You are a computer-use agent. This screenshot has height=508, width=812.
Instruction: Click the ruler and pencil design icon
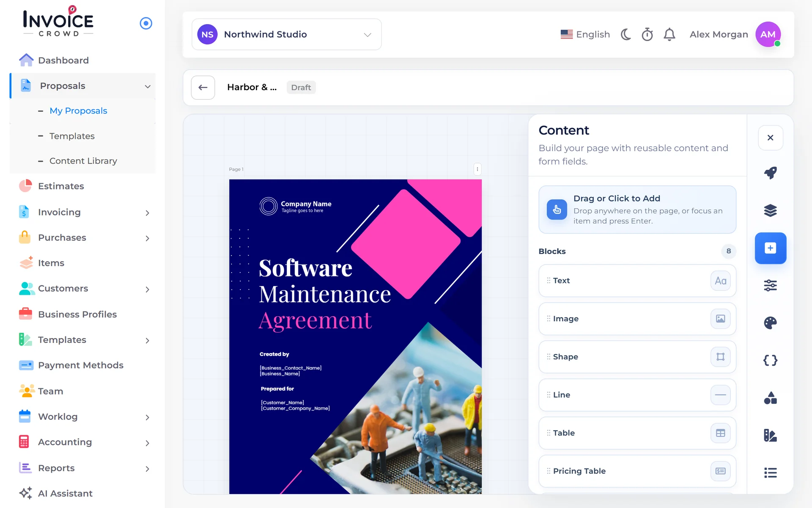770,435
